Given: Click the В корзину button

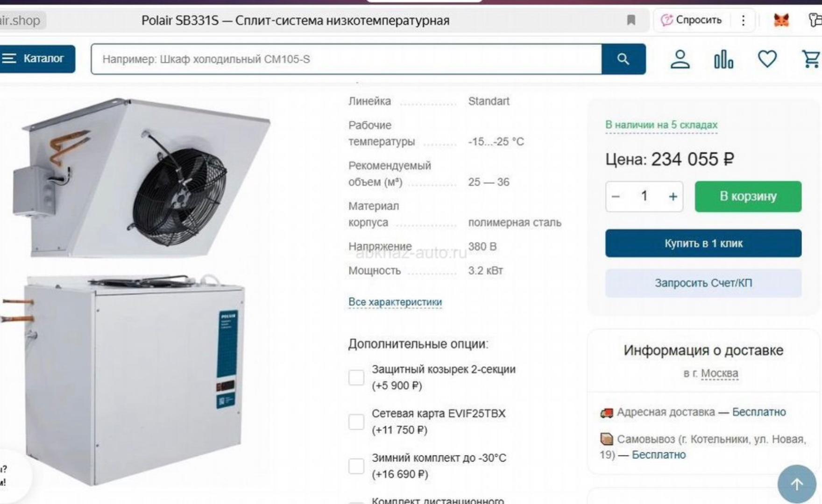Looking at the screenshot, I should coord(748,196).
